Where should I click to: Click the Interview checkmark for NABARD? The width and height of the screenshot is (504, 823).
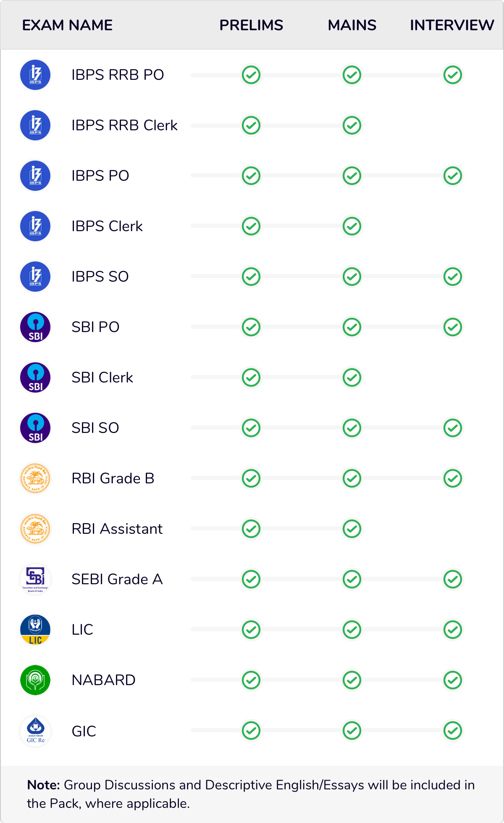coord(453,680)
